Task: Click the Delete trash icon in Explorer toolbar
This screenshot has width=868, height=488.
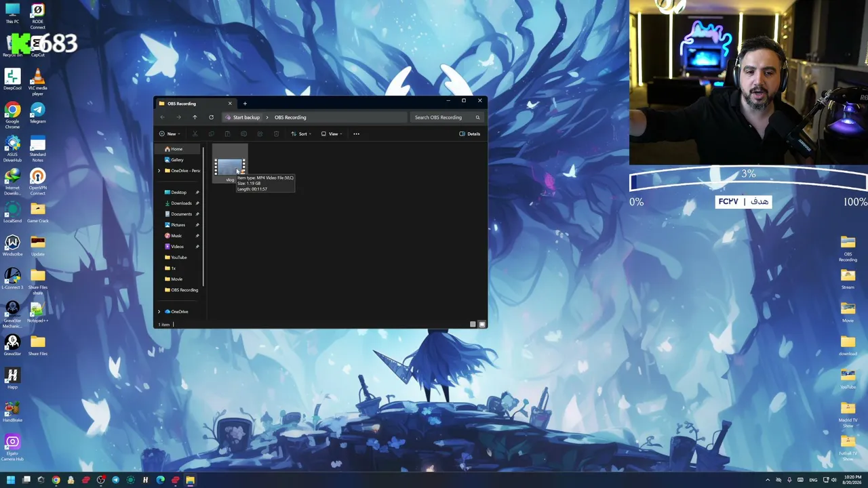Action: pyautogui.click(x=276, y=134)
